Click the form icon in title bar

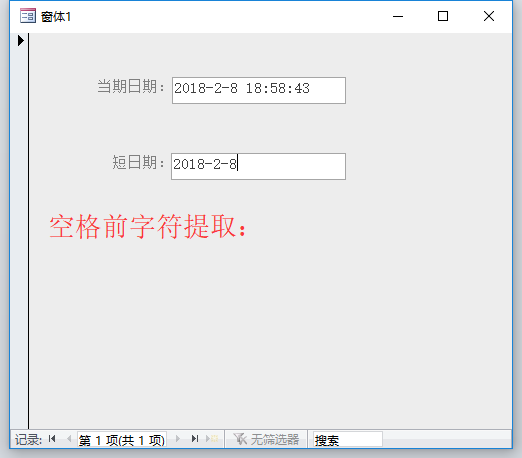point(28,16)
